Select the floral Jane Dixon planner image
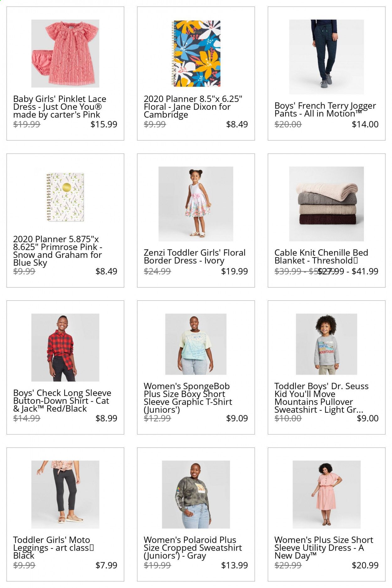This screenshot has width=392, height=588. pos(196,54)
